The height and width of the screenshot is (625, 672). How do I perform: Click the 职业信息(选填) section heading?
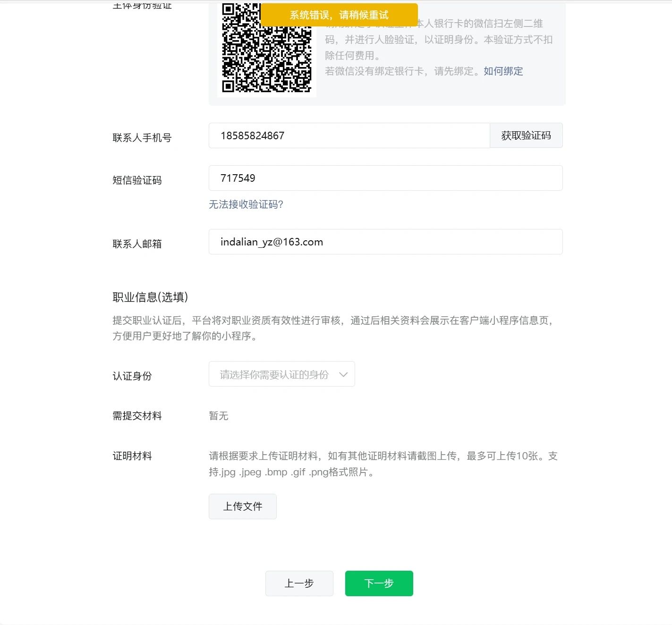pos(150,297)
